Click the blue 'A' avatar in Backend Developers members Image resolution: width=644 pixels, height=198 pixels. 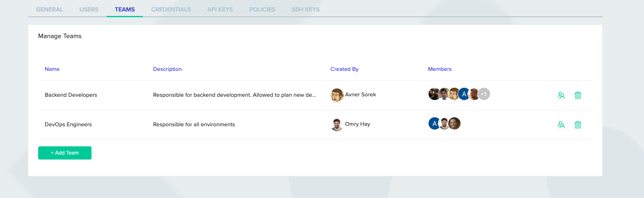[464, 94]
